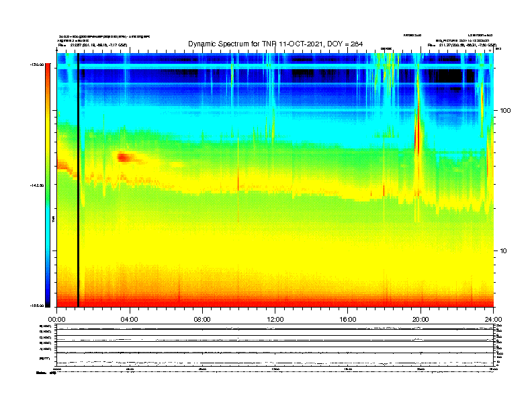Screen dimensions: 532x411
Task: Click the top-left position header text line
Action: pyautogui.click(x=92, y=45)
